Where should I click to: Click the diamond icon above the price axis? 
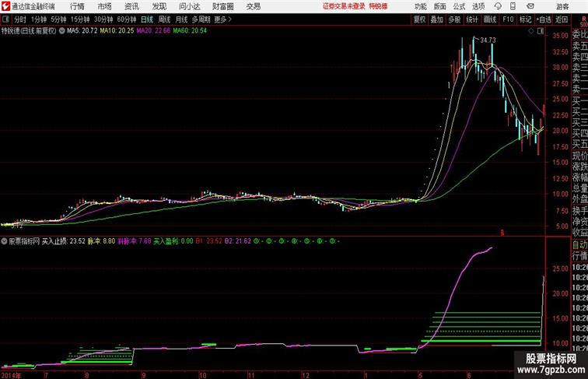(531, 31)
